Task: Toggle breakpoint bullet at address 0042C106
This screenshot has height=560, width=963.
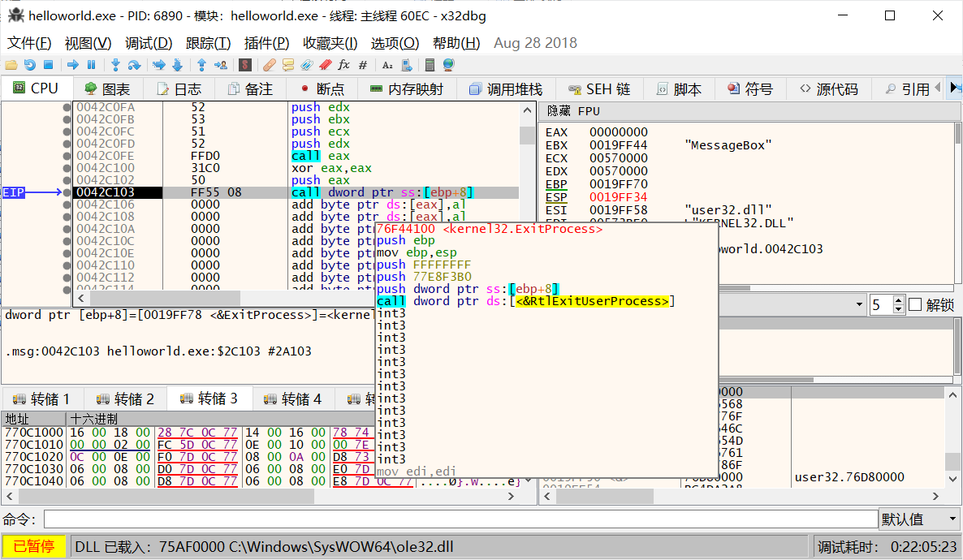Action: [x=67, y=205]
